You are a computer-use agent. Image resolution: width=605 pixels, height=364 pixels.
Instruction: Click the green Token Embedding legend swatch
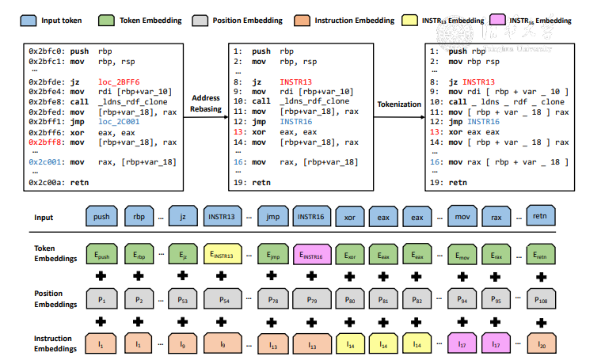[106, 21]
